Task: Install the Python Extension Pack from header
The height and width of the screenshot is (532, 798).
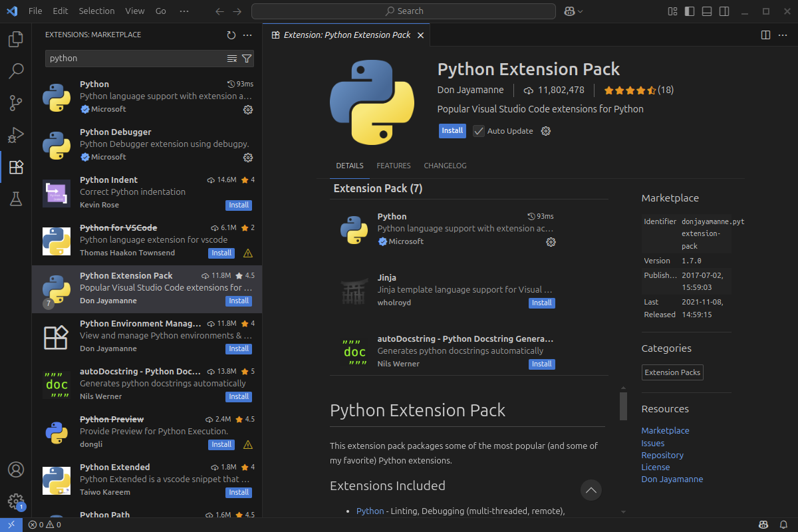Action: (x=452, y=131)
